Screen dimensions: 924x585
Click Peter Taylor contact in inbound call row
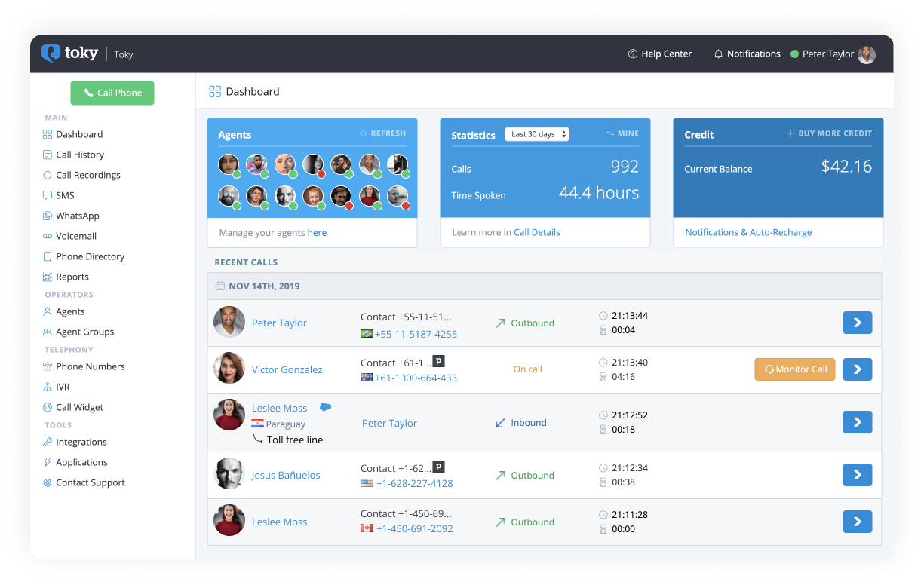pyautogui.click(x=389, y=423)
